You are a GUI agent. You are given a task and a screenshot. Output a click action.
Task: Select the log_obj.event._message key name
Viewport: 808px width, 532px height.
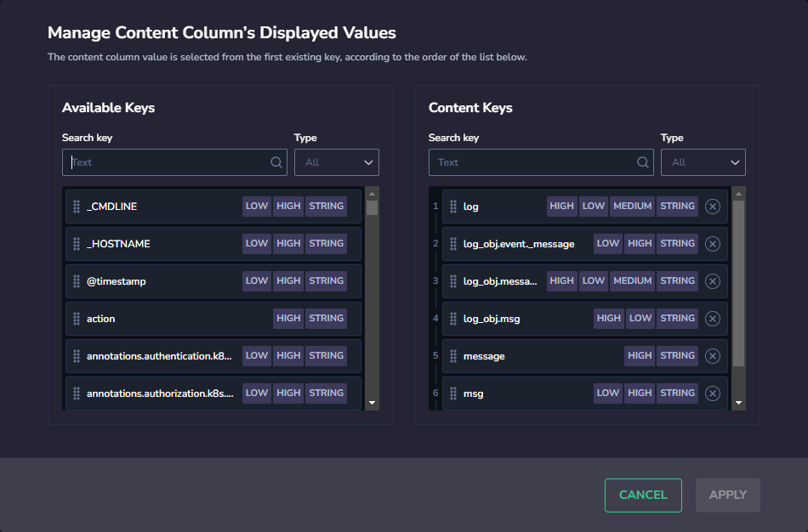click(519, 244)
